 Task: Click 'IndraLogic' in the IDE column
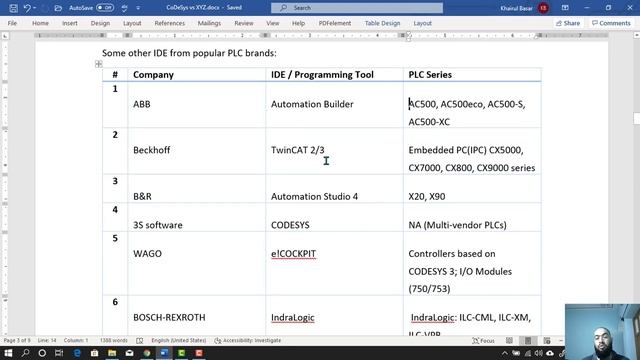(293, 317)
